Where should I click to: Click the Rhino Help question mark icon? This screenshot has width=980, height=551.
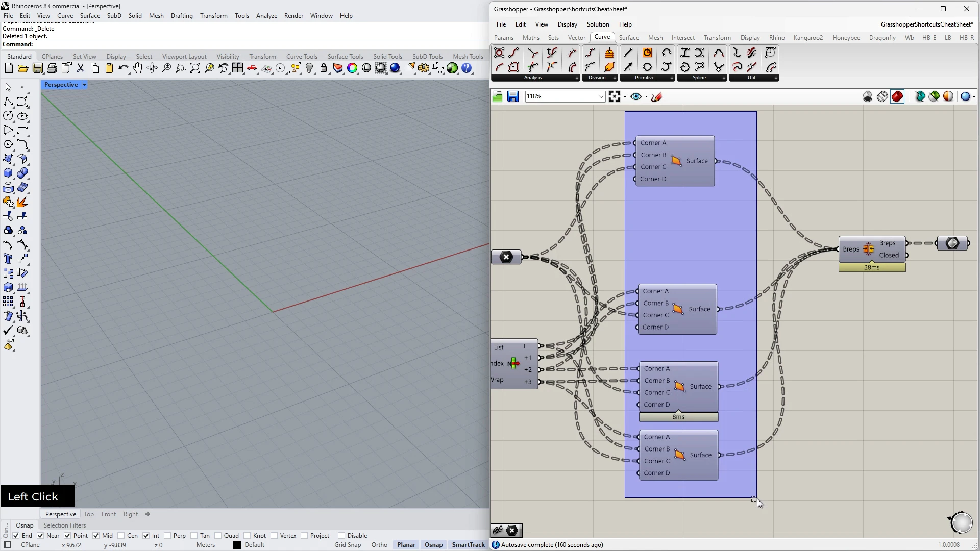pyautogui.click(x=467, y=68)
